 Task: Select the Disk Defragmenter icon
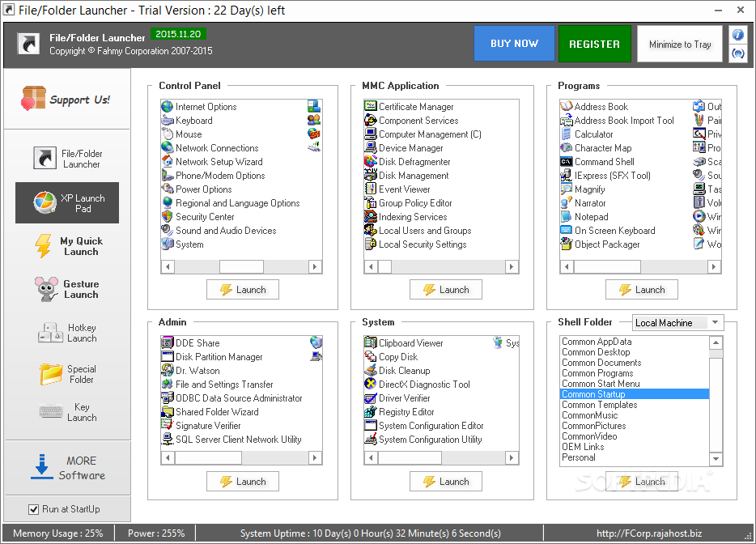click(370, 162)
